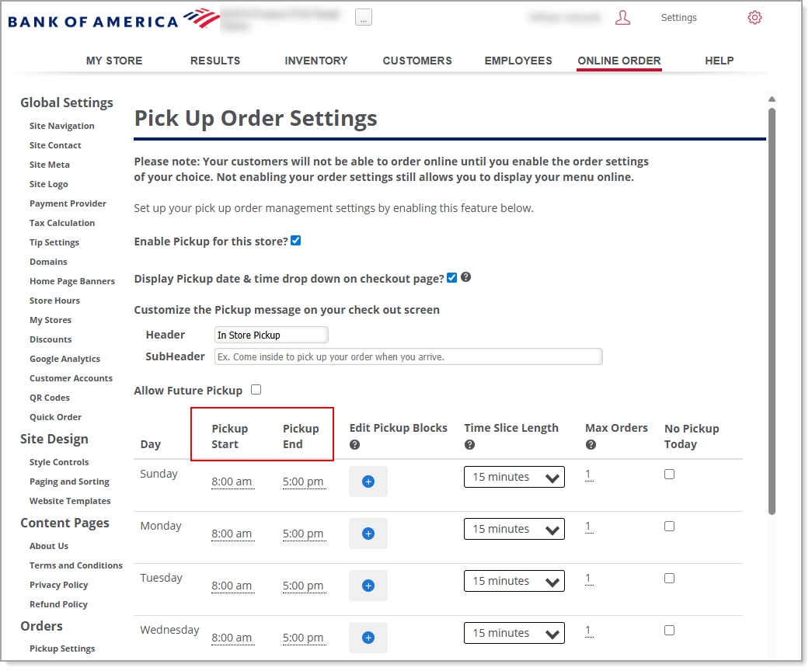Click Tuesday's Edit Pickup Blocks plus icon
812x671 pixels.
pyautogui.click(x=368, y=586)
